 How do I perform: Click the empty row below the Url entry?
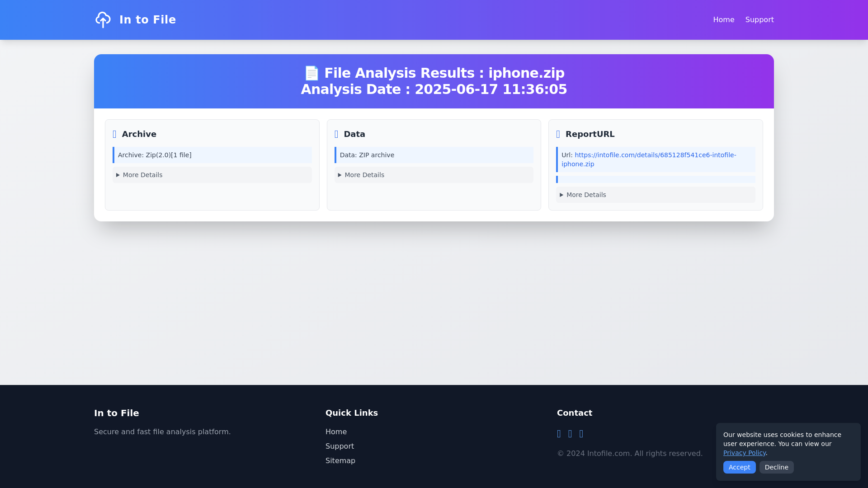point(656,179)
